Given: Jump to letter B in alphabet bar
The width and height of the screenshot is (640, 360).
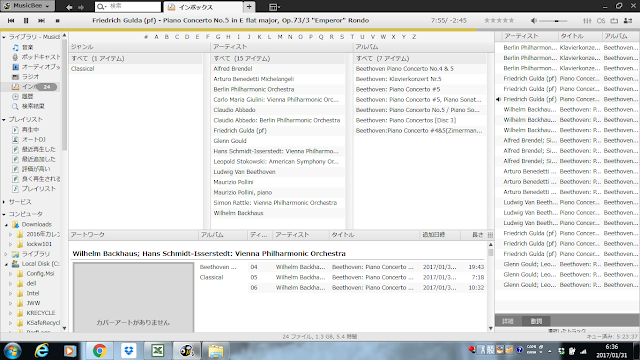Looking at the screenshot, I should (167, 37).
